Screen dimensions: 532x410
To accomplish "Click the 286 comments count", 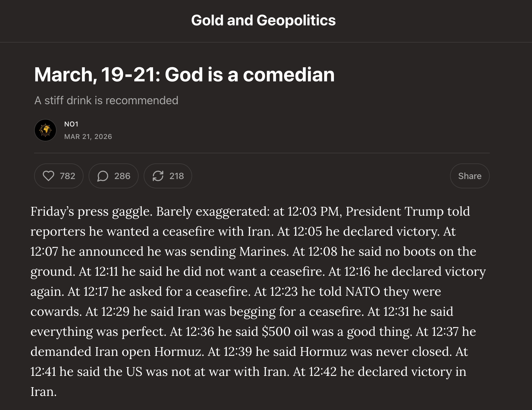I will coord(122,176).
